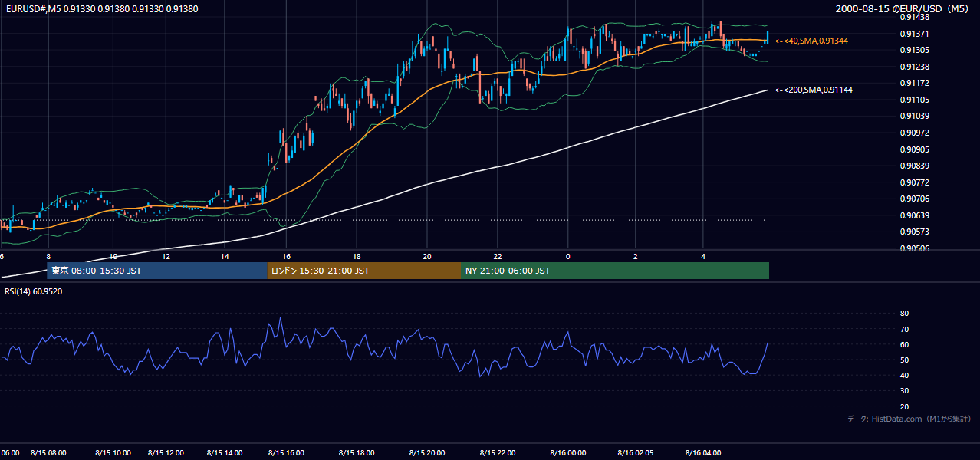Screen dimensions: 980x460
Task: Click hour tick '12' under the price chart
Action: (x=166, y=257)
